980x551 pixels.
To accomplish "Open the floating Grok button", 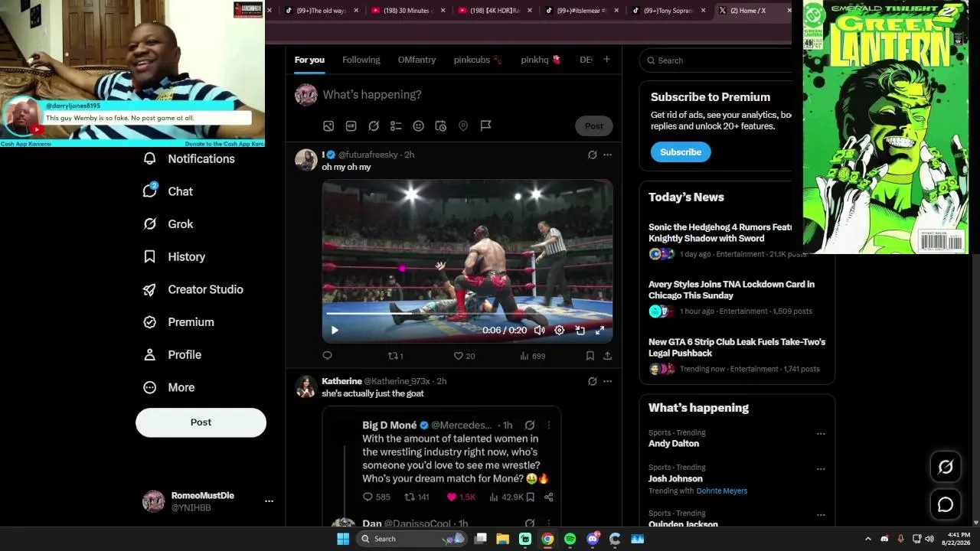I will click(946, 467).
